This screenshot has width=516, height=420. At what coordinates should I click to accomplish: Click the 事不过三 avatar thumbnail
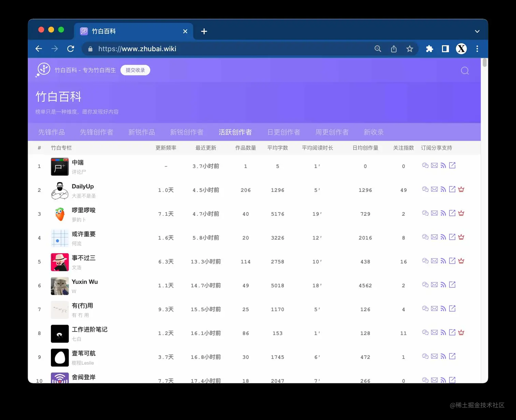pos(60,262)
